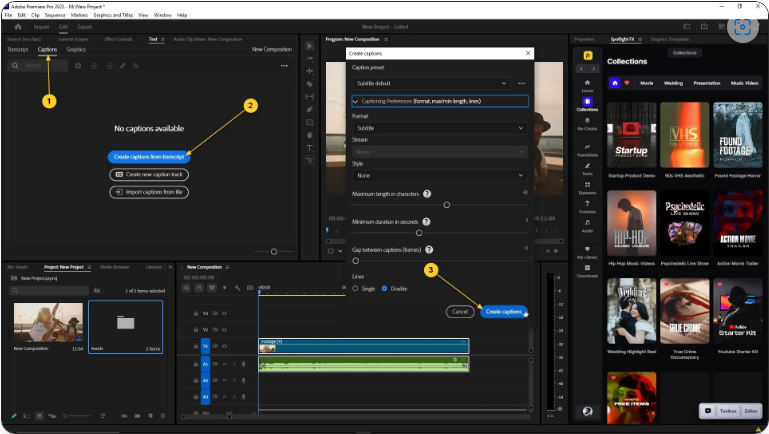Open Re-Create in Spotlight FX sidebar
Image resolution: width=769 pixels, height=434 pixels.
point(587,123)
